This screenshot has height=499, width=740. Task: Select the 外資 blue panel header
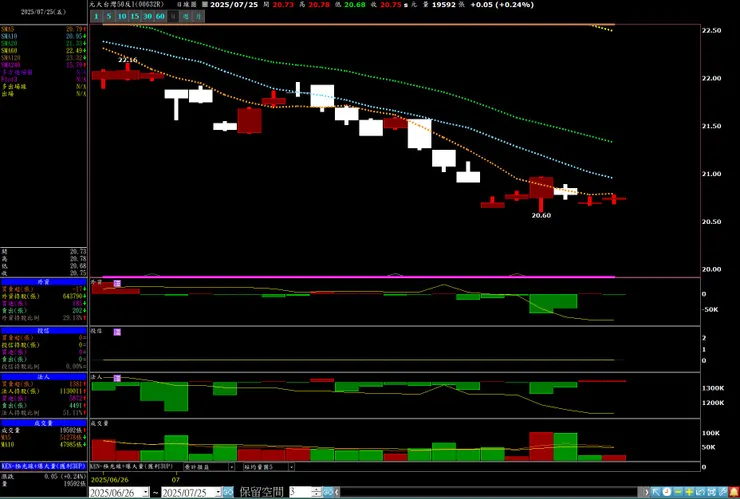point(43,281)
